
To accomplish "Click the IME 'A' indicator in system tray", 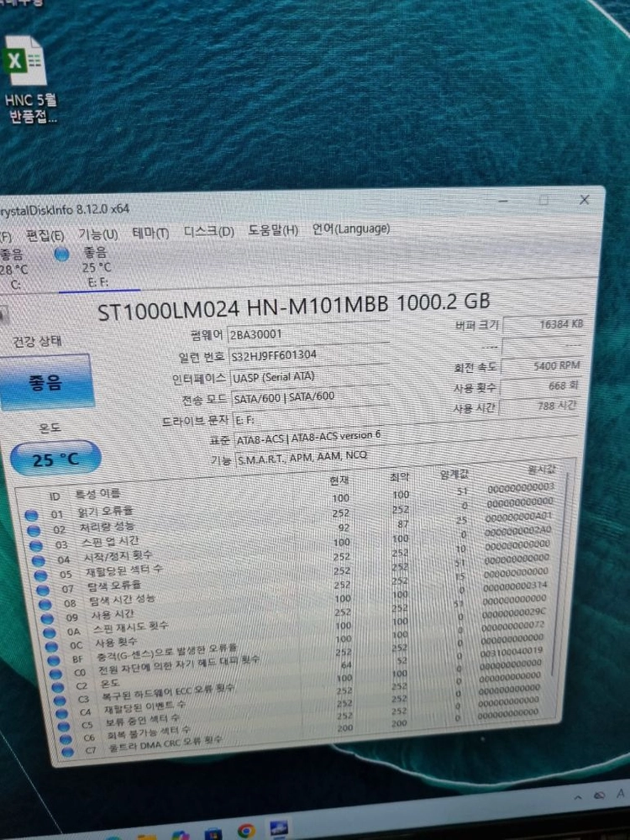I will 621,794.
